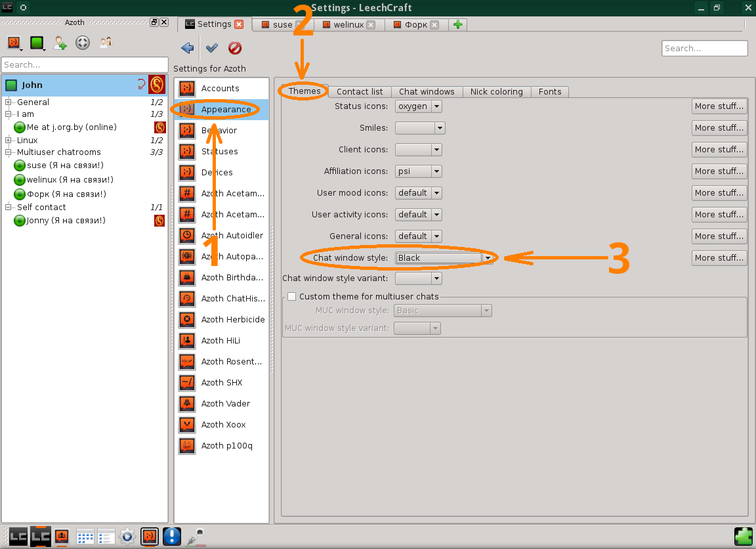
Task: Open Azoth SHX settings
Action: point(221,383)
